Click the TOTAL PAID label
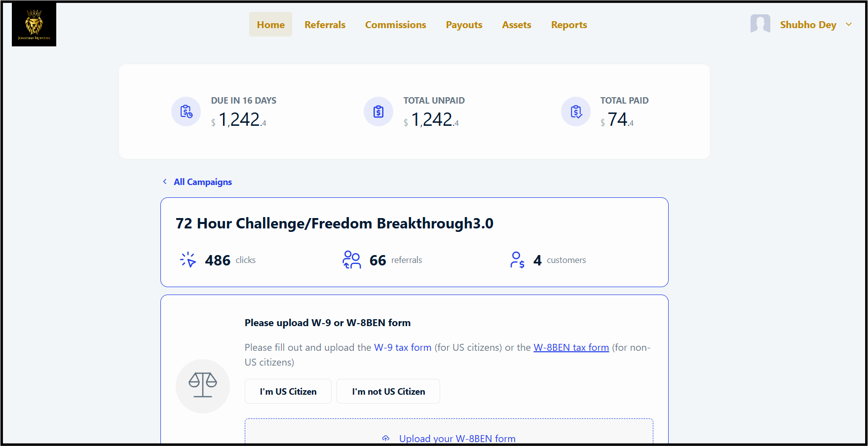The width and height of the screenshot is (868, 446). tap(624, 101)
